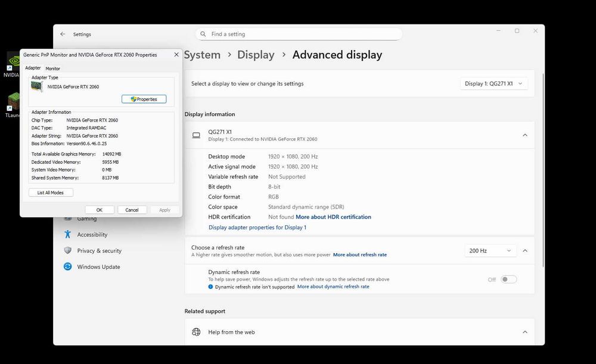Click the Desktop mode 1920 × 1080 value

[293, 157]
